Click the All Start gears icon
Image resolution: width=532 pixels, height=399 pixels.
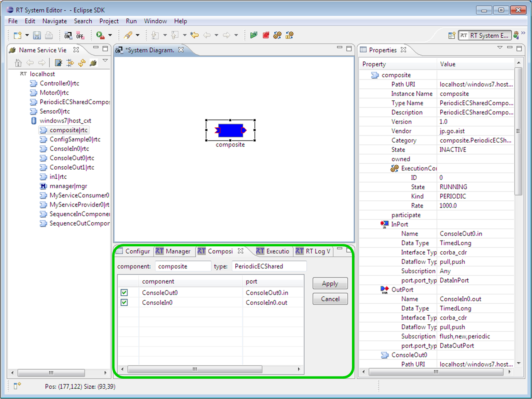click(x=277, y=35)
